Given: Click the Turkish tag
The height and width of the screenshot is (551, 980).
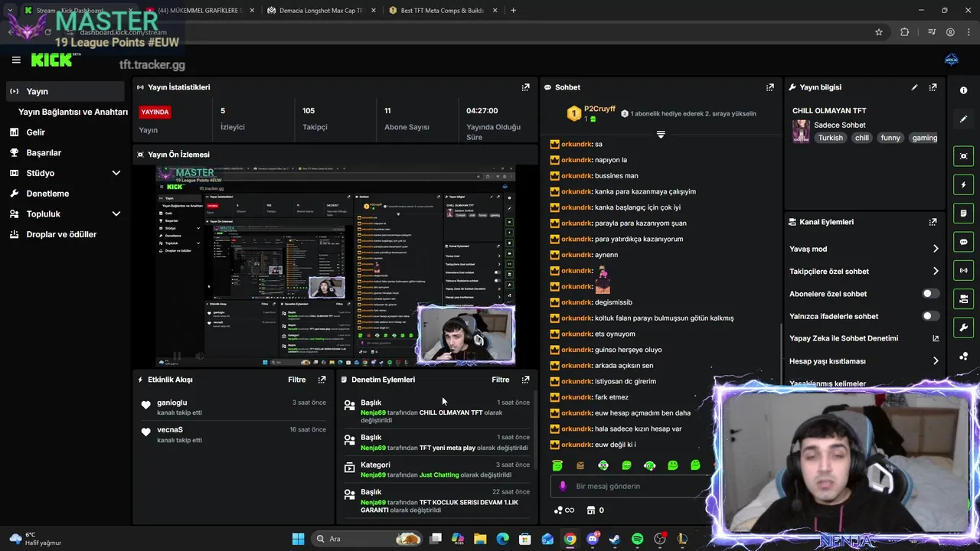Looking at the screenshot, I should (830, 138).
